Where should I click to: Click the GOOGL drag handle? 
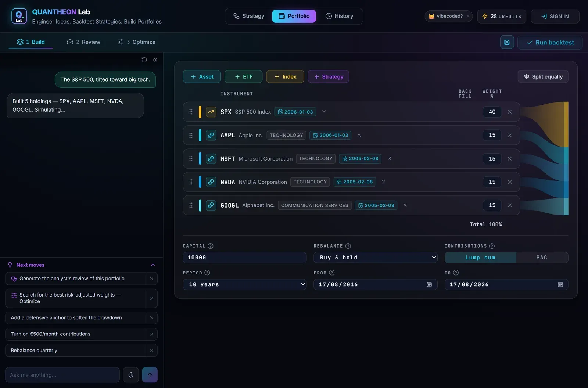pyautogui.click(x=191, y=205)
